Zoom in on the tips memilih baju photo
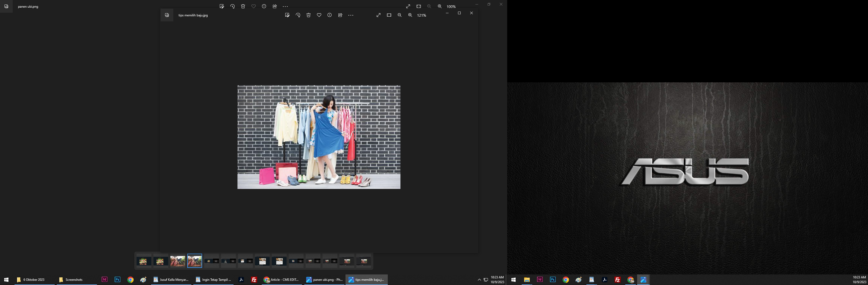868x285 pixels. (x=410, y=15)
